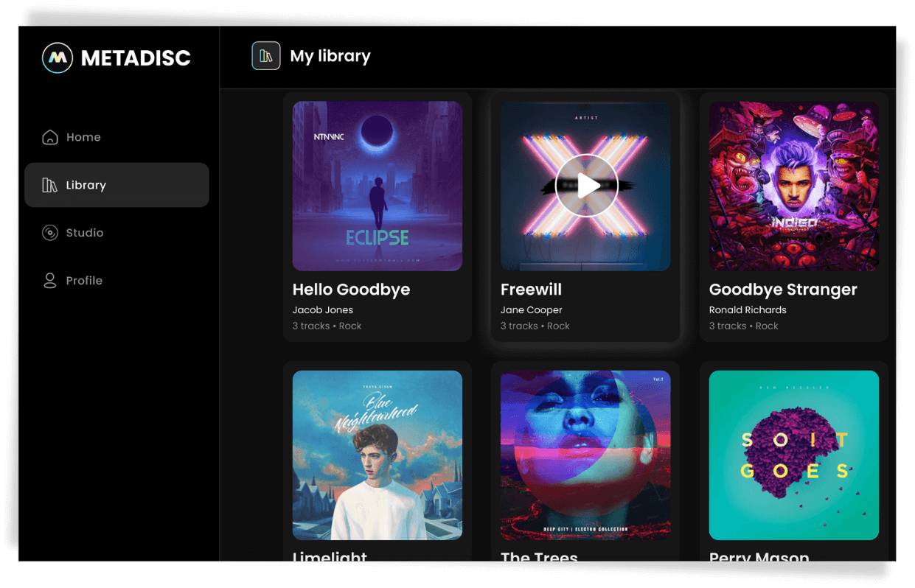Click the Home house icon
The height and width of the screenshot is (588, 915).
click(x=50, y=137)
